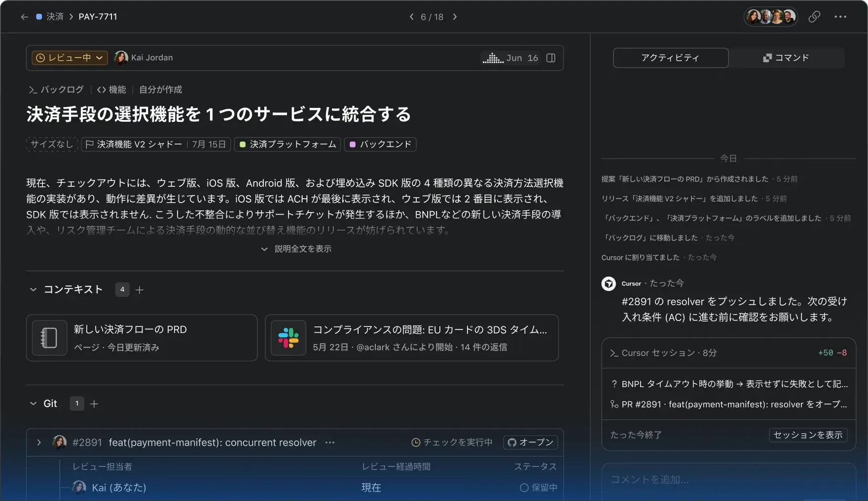Go back using the left arrow
This screenshot has height=501, width=868.
pyautogui.click(x=24, y=17)
